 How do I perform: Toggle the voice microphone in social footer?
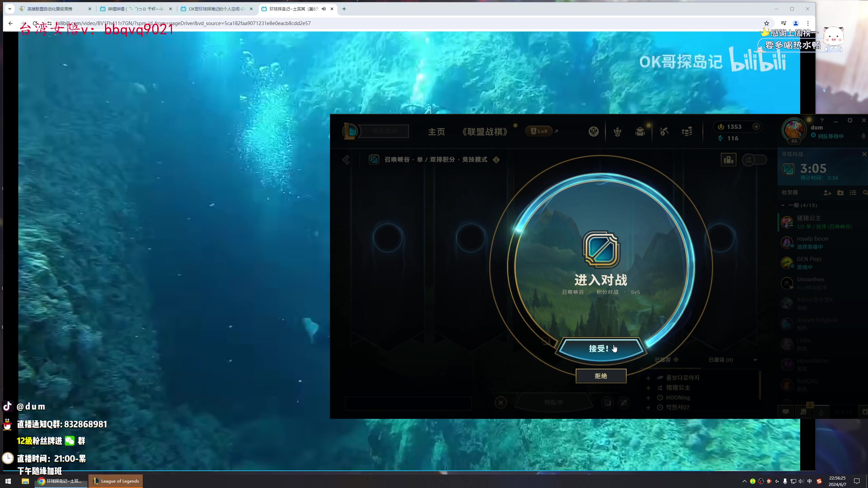point(821,412)
